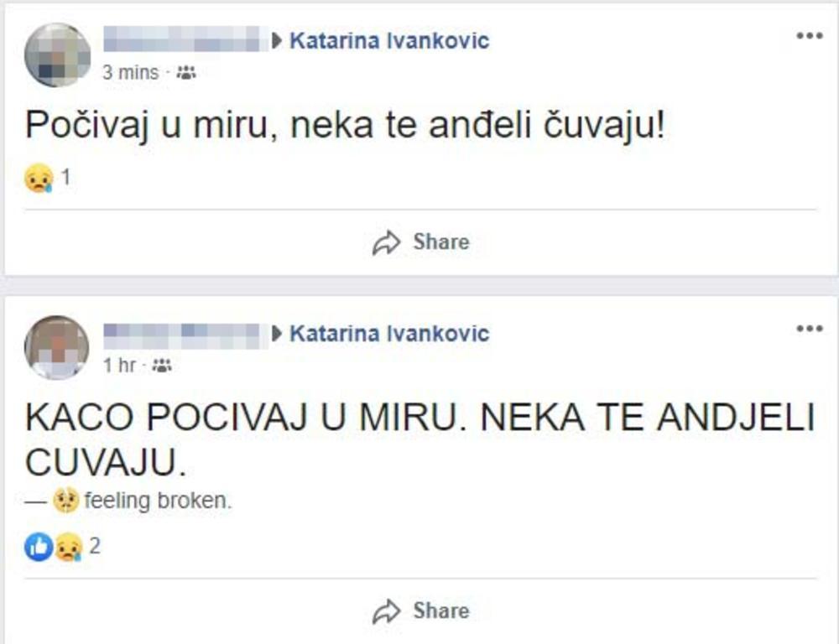Click the sad reaction emoji on the 1 hr post
This screenshot has height=644, width=839.
[67, 548]
